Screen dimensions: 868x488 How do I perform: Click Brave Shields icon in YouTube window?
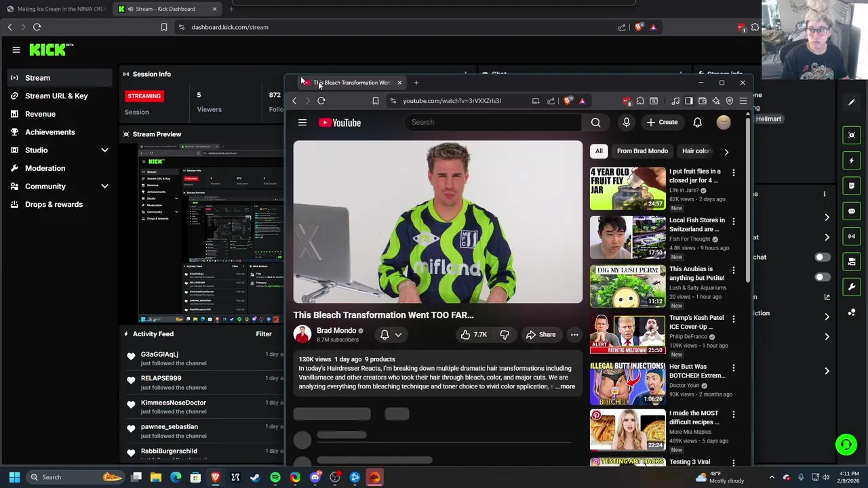coord(568,101)
